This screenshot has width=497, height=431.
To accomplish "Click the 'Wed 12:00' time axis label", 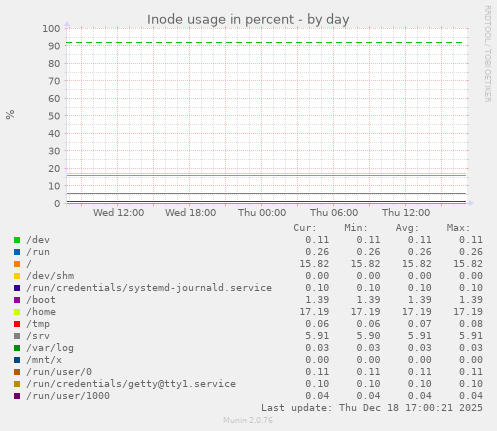I will (118, 213).
